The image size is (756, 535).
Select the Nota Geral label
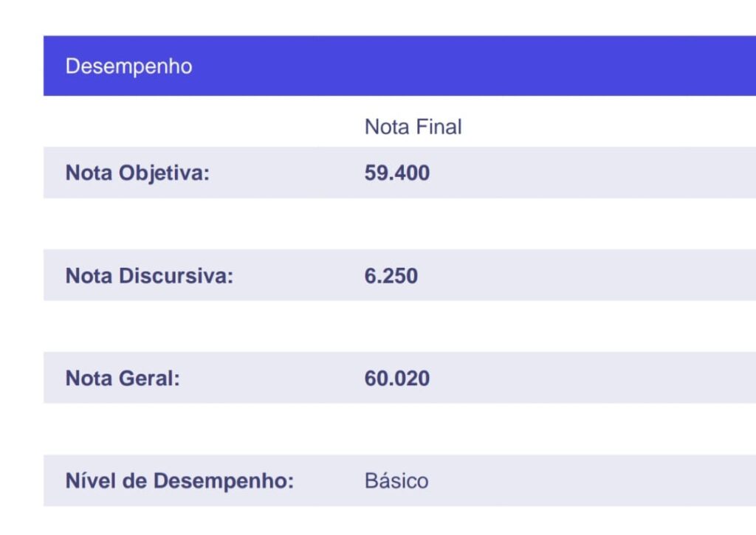pyautogui.click(x=123, y=379)
